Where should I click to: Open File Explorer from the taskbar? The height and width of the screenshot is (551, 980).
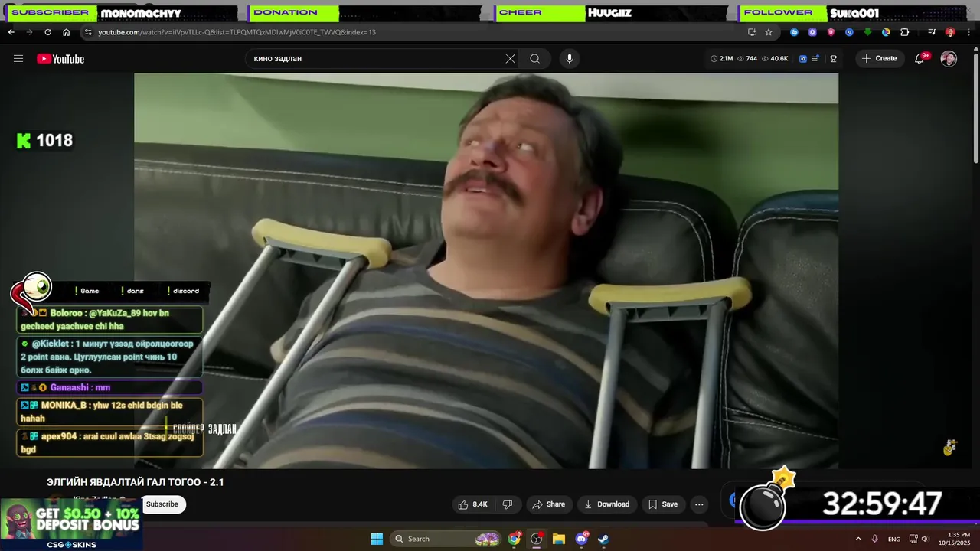559,539
